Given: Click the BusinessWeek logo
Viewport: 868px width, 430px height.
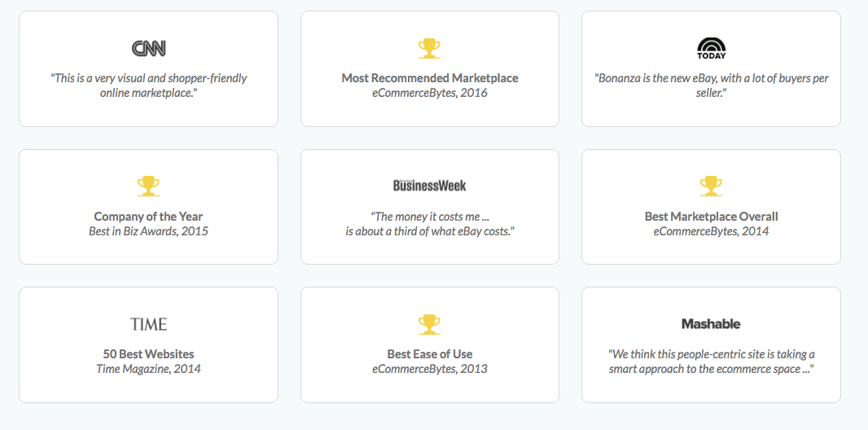Looking at the screenshot, I should [x=430, y=186].
